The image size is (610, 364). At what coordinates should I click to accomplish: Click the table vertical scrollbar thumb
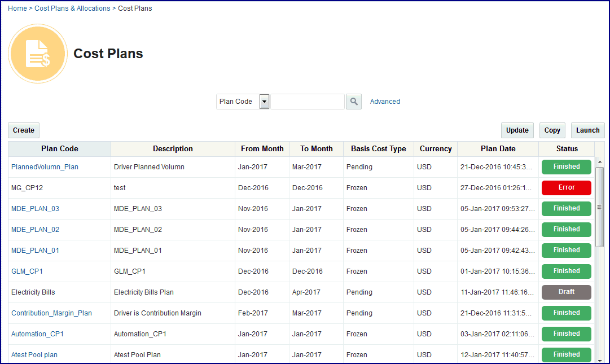(x=599, y=207)
